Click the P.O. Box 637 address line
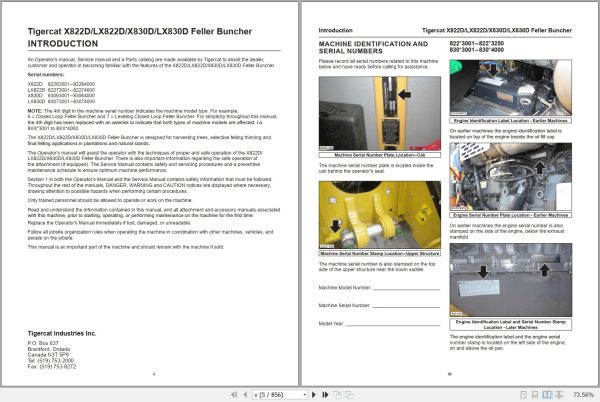Image resolution: width=600 pixels, height=402 pixels. coord(43,343)
